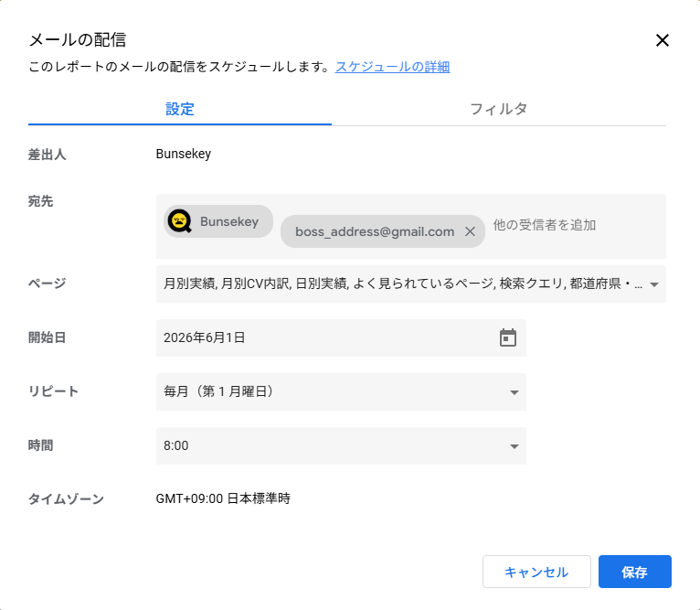Select the Bunsekey recipient chip

218,221
